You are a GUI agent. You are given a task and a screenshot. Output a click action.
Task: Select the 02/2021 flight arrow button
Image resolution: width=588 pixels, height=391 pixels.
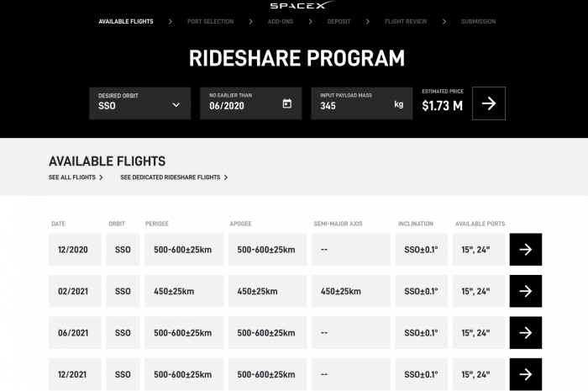point(525,291)
